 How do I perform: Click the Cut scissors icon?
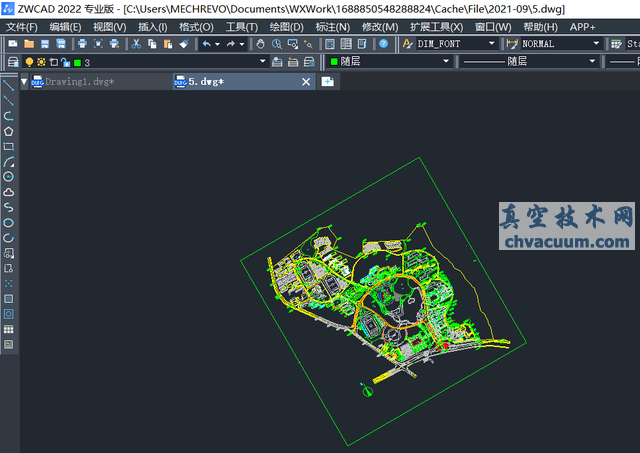click(x=136, y=44)
